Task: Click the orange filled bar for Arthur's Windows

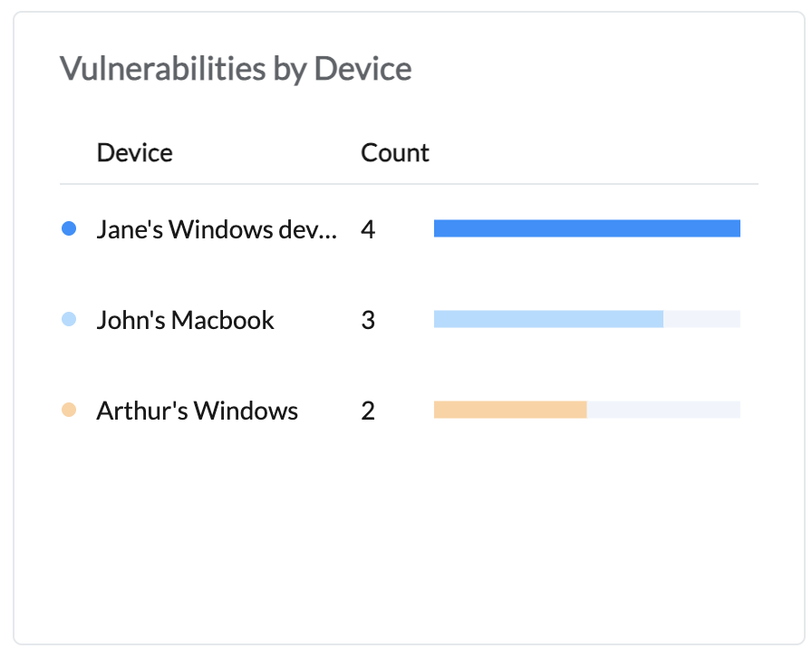Action: (510, 410)
